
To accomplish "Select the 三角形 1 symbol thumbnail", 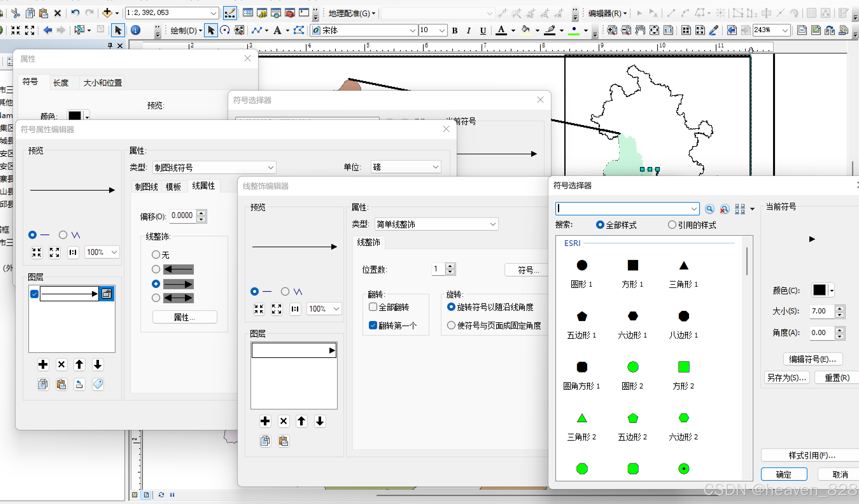I will pyautogui.click(x=683, y=266).
